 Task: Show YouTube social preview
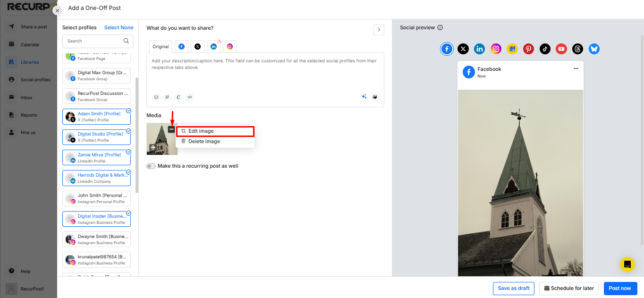click(561, 49)
